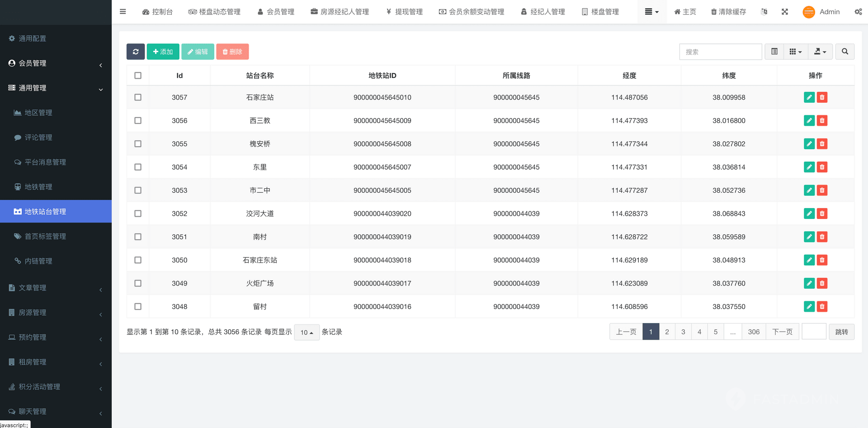Check the box for row 3051
The image size is (868, 428).
point(138,237)
